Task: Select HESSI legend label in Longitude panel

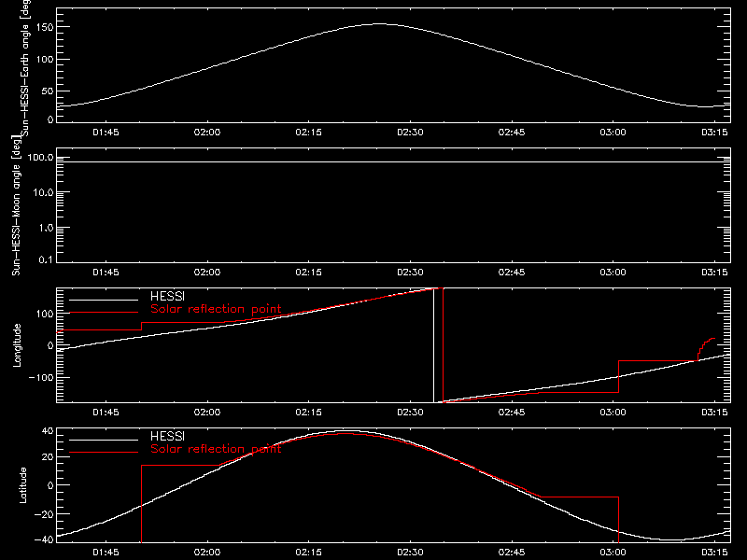Action: click(167, 297)
